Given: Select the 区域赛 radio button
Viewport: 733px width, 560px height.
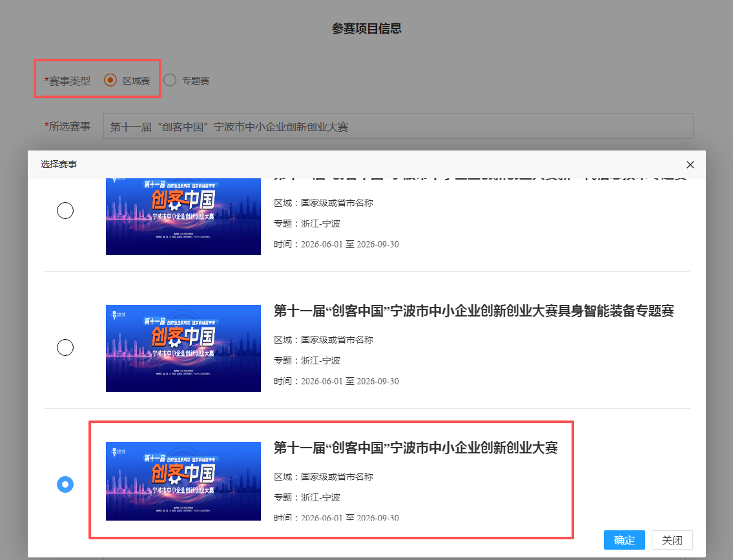Looking at the screenshot, I should pyautogui.click(x=110, y=80).
